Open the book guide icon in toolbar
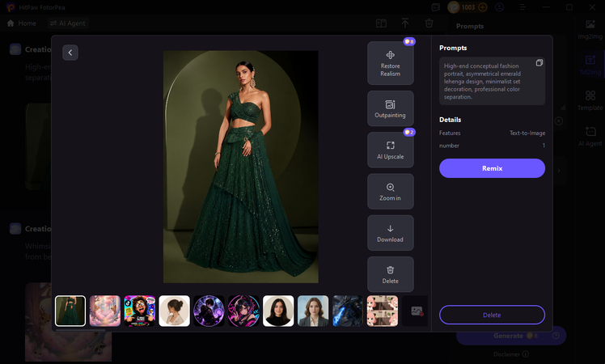The width and height of the screenshot is (605, 364). (381, 23)
